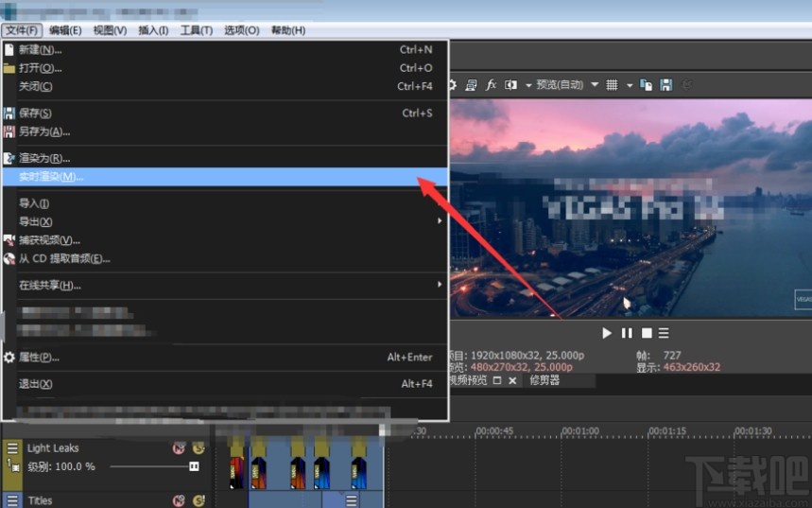
Task: Click the greyed-out icon right of save snapshot
Action: (686, 85)
